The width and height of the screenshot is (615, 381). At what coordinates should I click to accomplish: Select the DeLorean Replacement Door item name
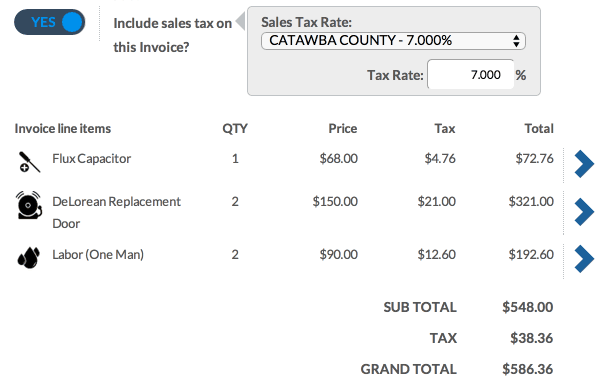tap(116, 212)
